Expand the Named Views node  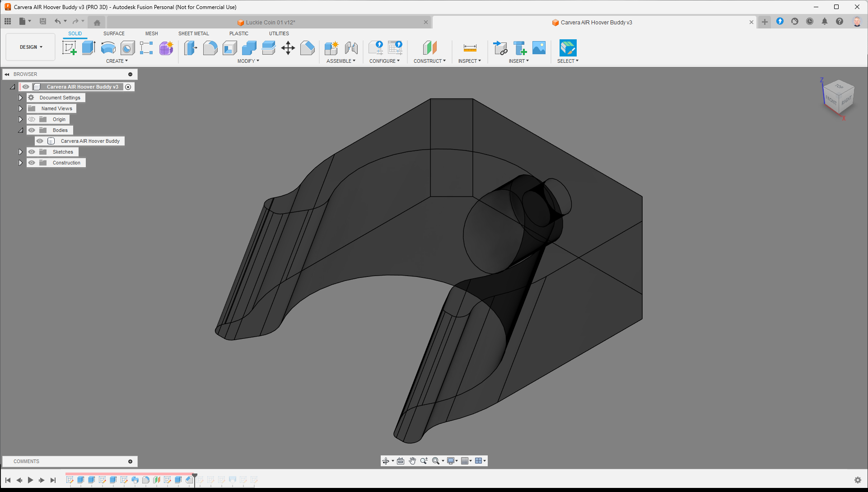pos(20,108)
